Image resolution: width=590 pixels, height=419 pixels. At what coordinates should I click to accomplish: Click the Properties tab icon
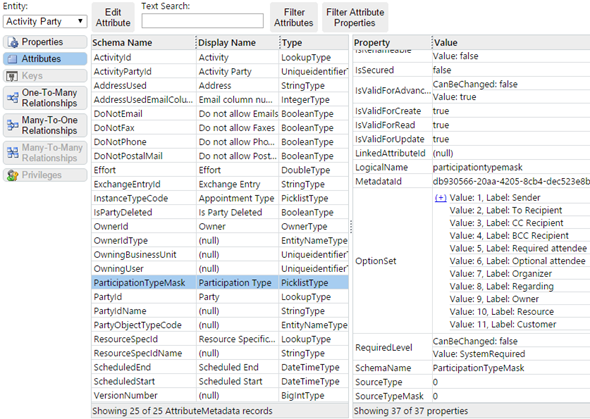pos(13,42)
